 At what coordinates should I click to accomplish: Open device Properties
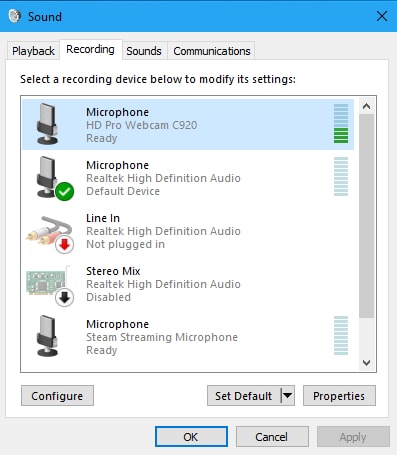coord(339,396)
